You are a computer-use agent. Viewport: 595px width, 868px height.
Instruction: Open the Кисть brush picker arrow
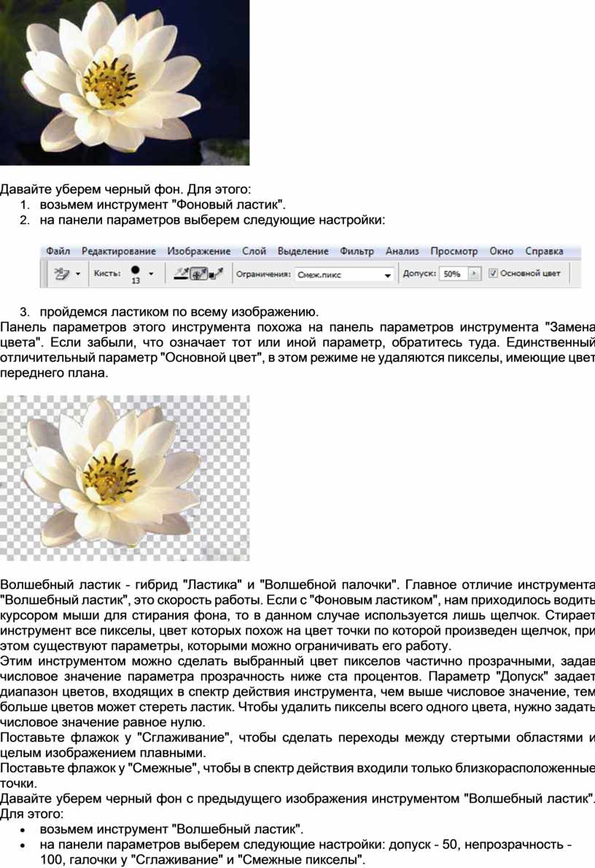pyautogui.click(x=151, y=274)
